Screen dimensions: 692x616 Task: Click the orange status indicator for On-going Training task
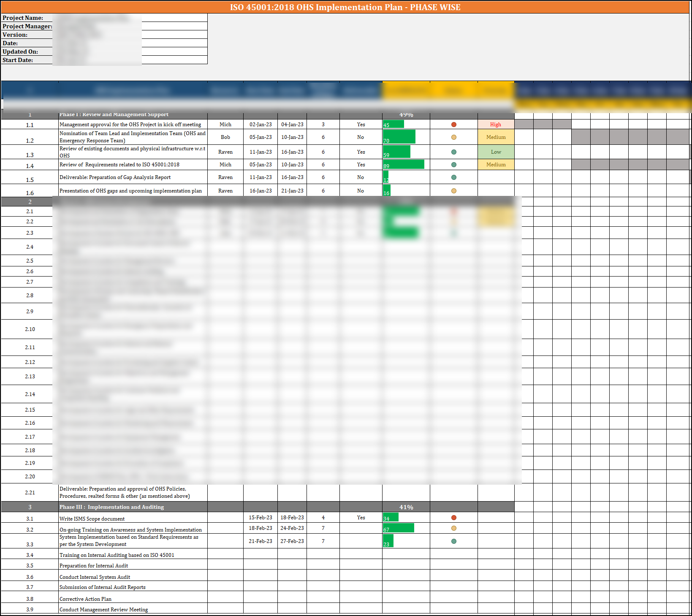tap(453, 528)
